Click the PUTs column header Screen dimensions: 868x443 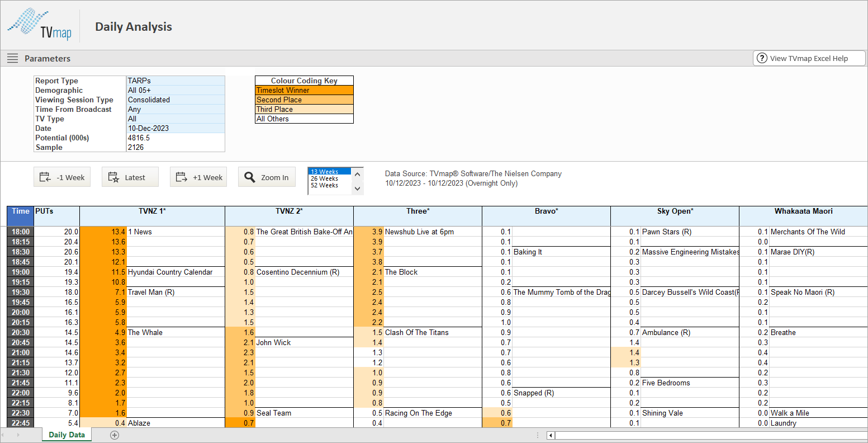pos(56,216)
